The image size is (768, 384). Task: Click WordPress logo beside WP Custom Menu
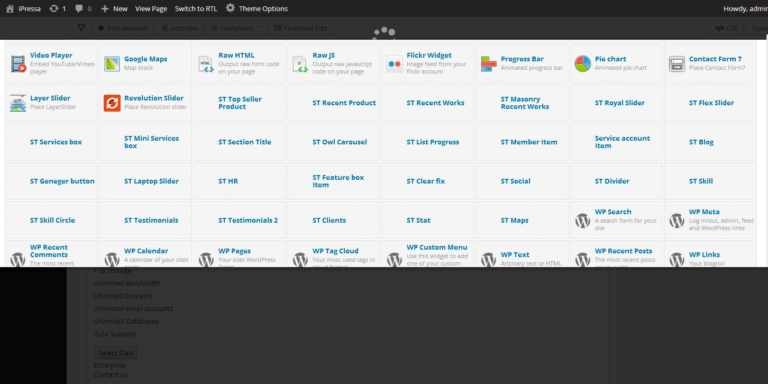394,260
